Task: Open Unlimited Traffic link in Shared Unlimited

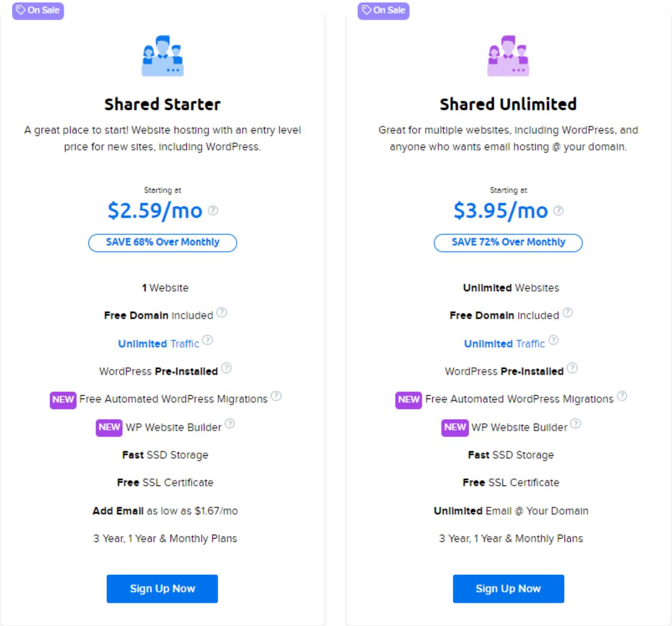Action: (504, 344)
